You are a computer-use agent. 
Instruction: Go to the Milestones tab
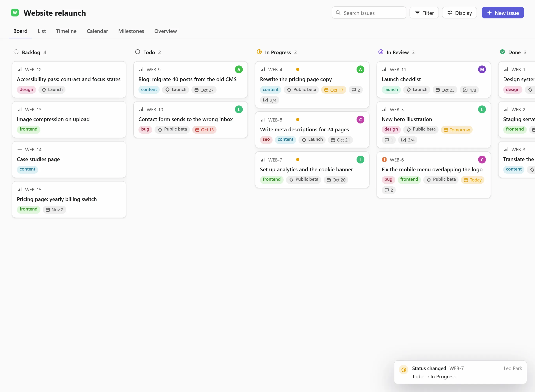(131, 31)
